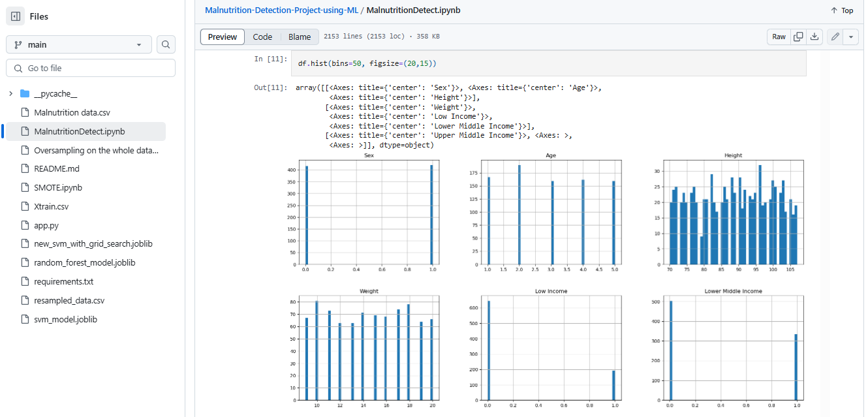Open Xtrain.csv file
Screen dimensions: 868x417
click(51, 206)
